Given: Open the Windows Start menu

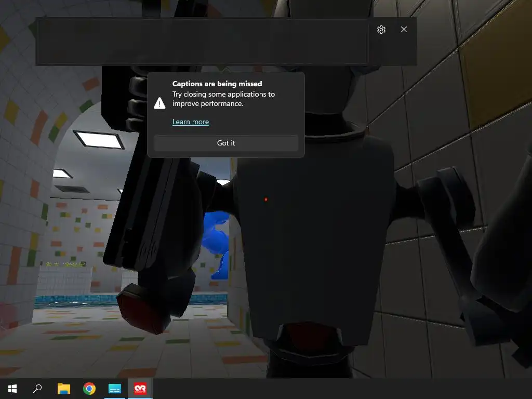Looking at the screenshot, I should click(x=12, y=389).
